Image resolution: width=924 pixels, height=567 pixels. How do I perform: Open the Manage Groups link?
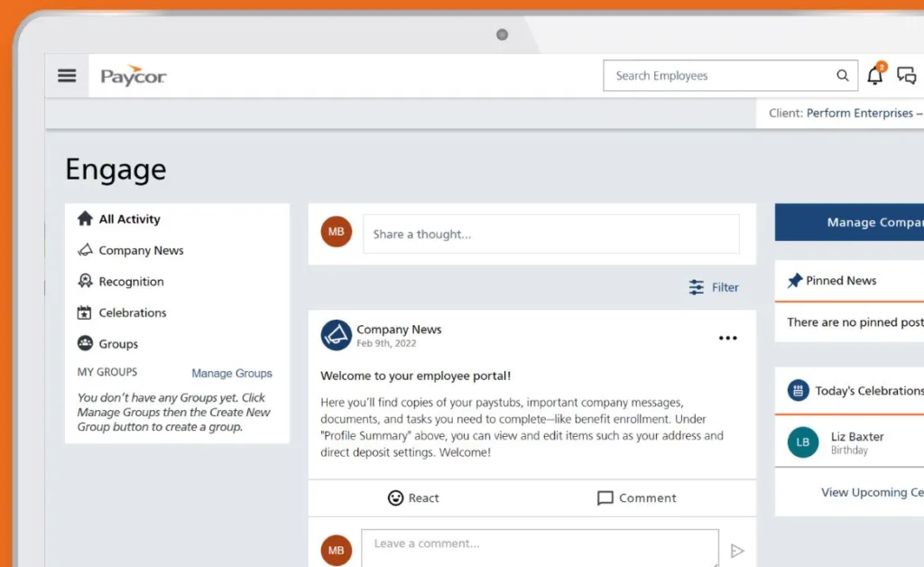(232, 372)
